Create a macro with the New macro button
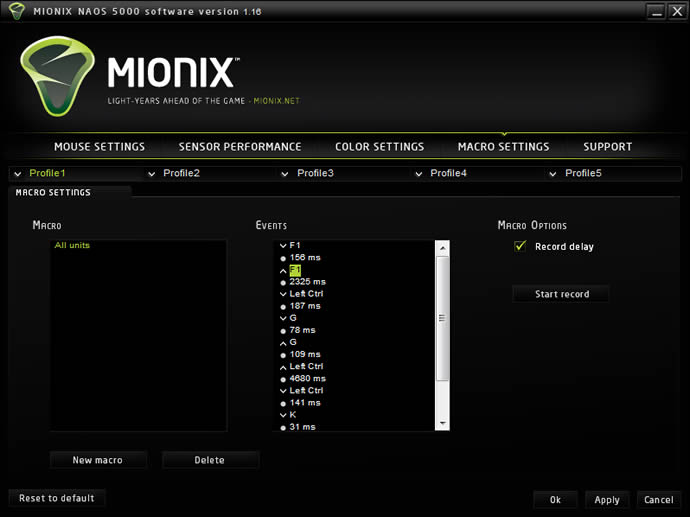 [98, 460]
